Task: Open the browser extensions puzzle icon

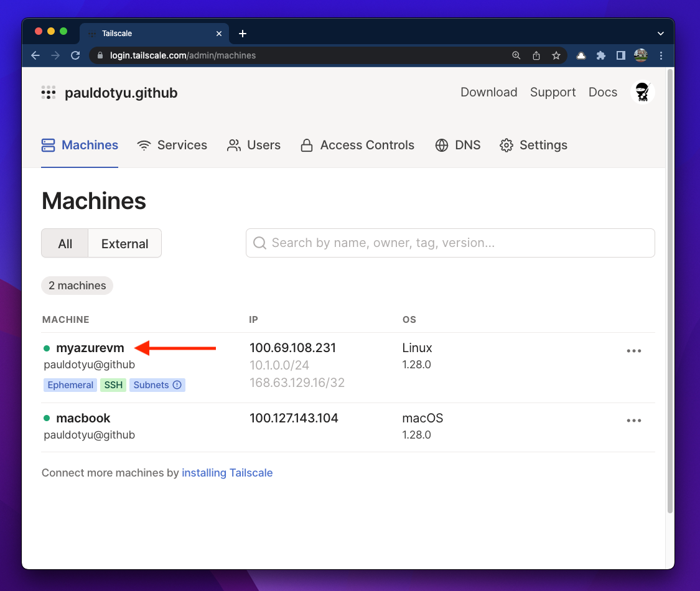Action: click(600, 55)
